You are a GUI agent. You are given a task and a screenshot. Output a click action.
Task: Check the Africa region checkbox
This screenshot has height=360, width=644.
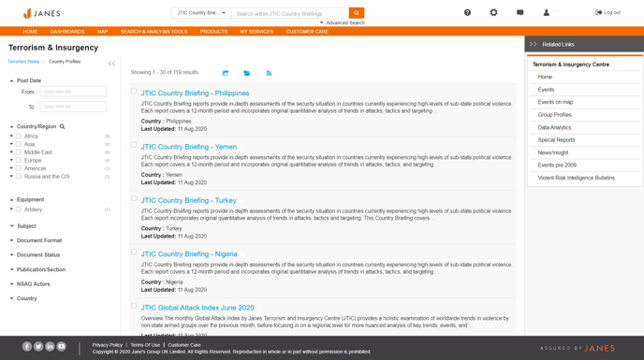coord(19,136)
